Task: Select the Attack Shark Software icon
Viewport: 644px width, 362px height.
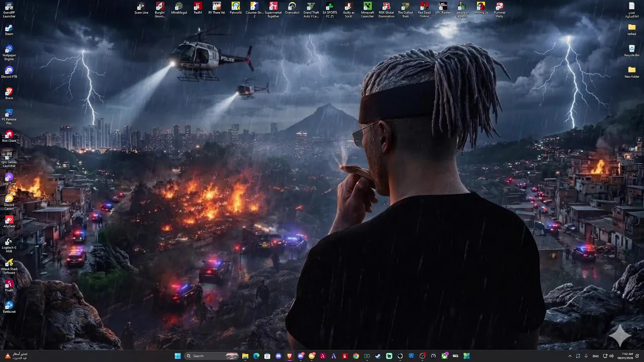Action: pos(9,267)
